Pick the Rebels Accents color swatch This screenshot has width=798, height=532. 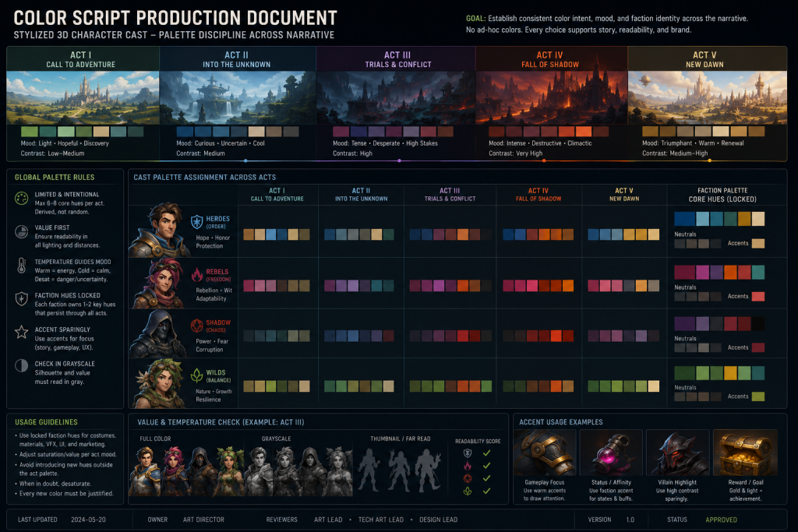pos(758,296)
